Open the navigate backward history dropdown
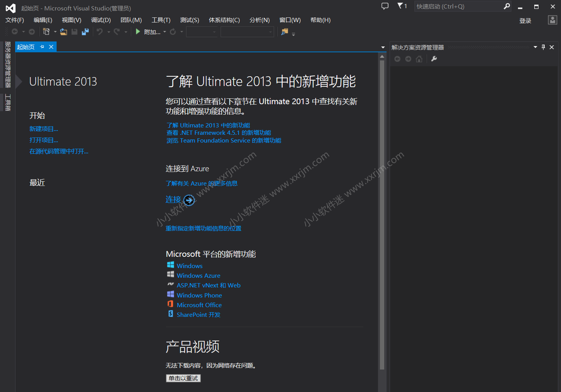This screenshot has width=561, height=392. click(23, 32)
